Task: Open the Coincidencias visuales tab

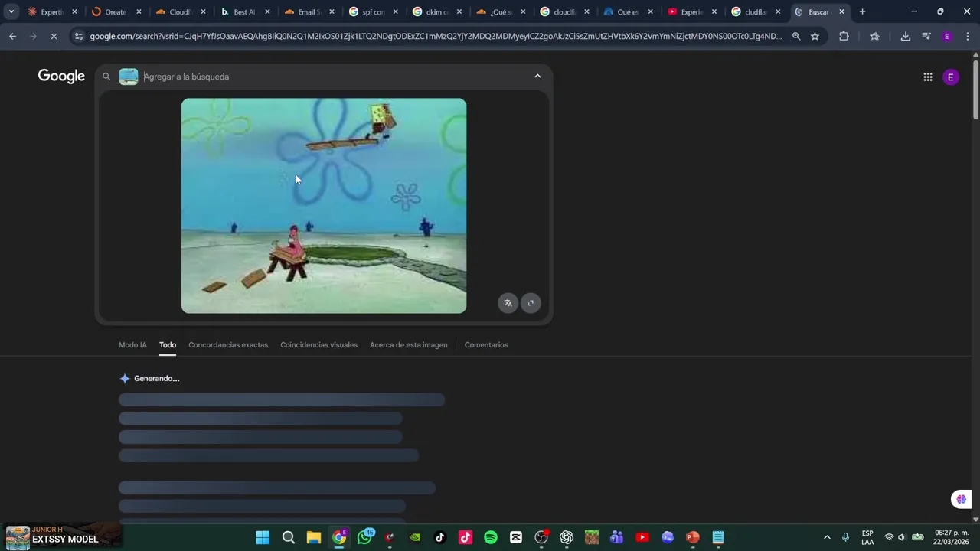Action: tap(318, 345)
